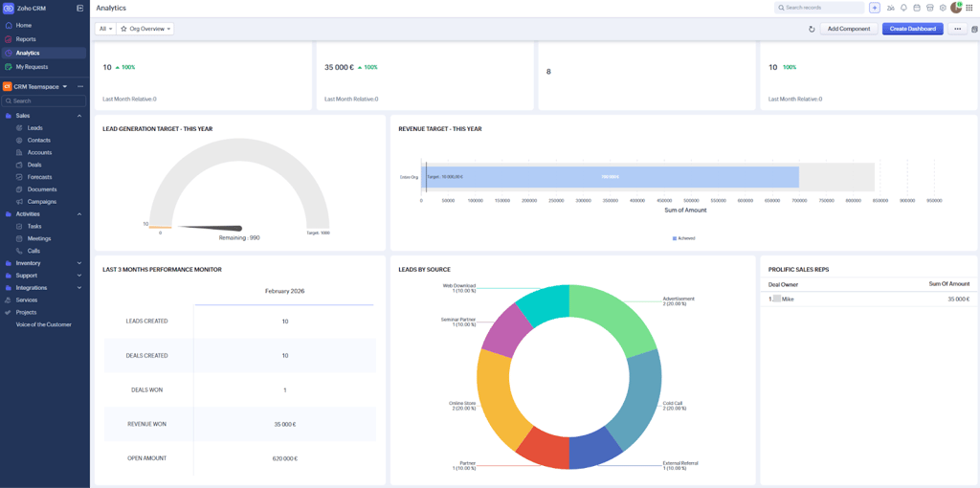Open the user profile avatar
Image resolution: width=980 pixels, height=488 pixels.
pyautogui.click(x=956, y=8)
